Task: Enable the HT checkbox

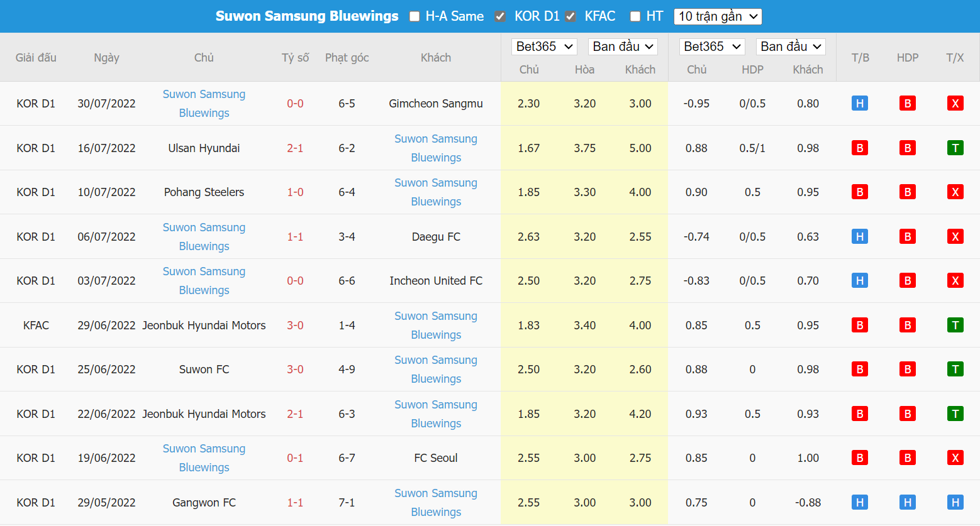Action: [x=635, y=16]
